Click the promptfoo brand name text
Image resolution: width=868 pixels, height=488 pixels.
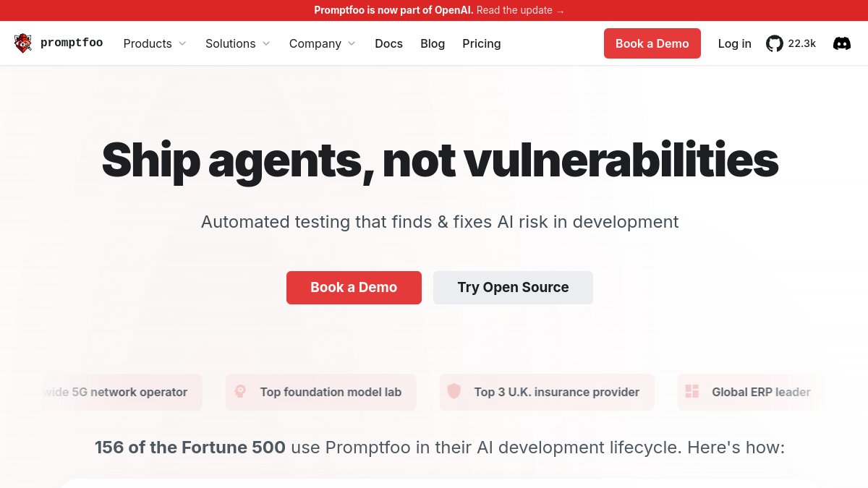(72, 43)
